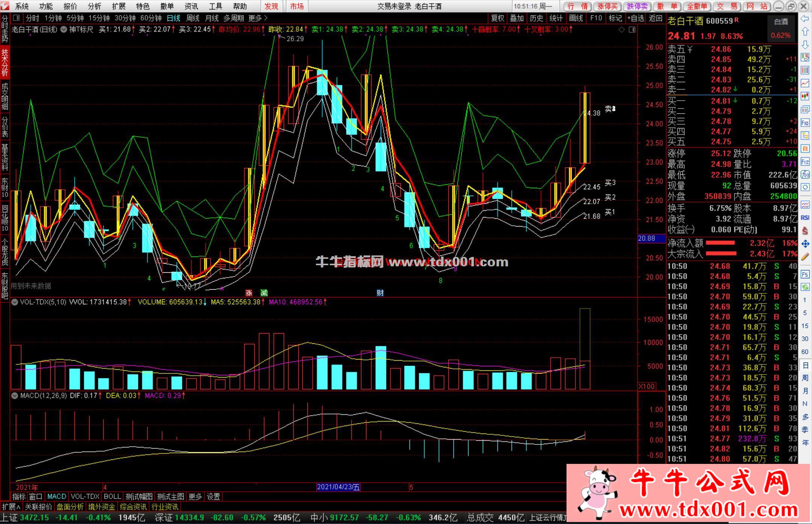Toggle the panel layout icon beside 分时
The width and height of the screenshot is (812, 524).
coord(16,18)
